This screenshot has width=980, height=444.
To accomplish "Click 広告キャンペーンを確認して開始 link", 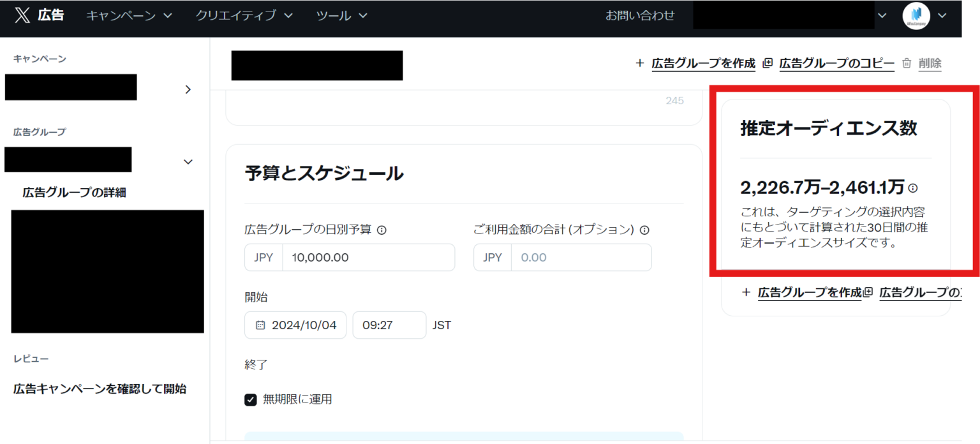I will pyautogui.click(x=100, y=389).
